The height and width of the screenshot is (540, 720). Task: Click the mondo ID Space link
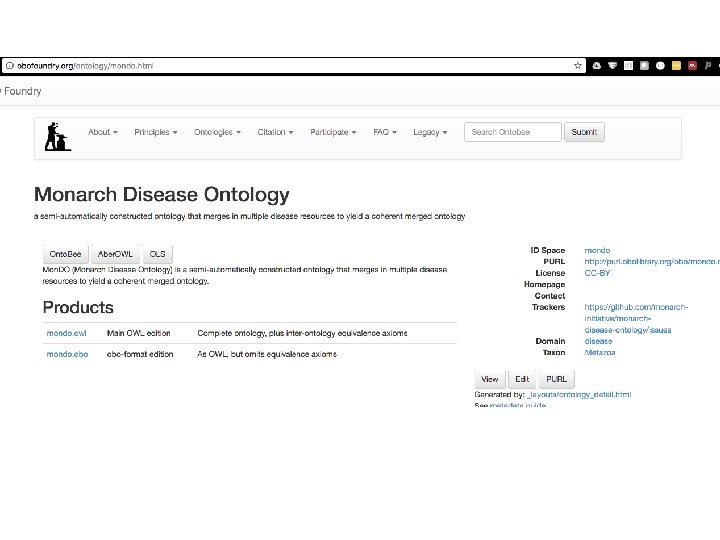click(597, 250)
